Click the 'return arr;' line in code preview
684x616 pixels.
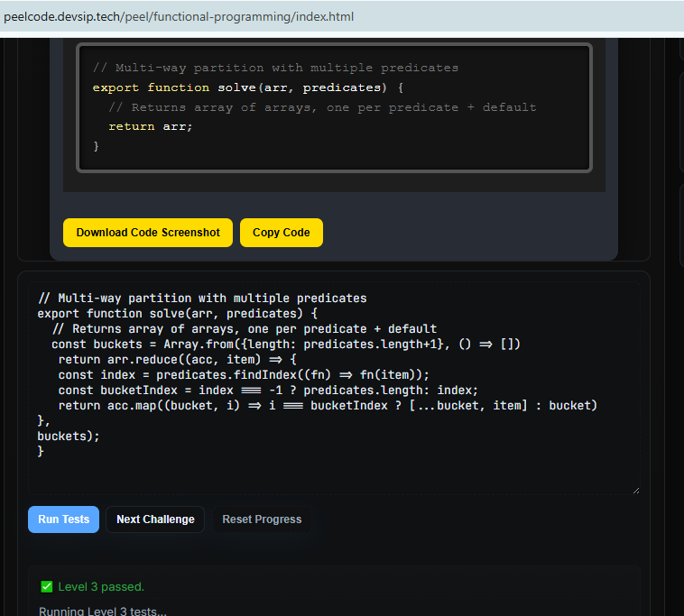coord(150,126)
